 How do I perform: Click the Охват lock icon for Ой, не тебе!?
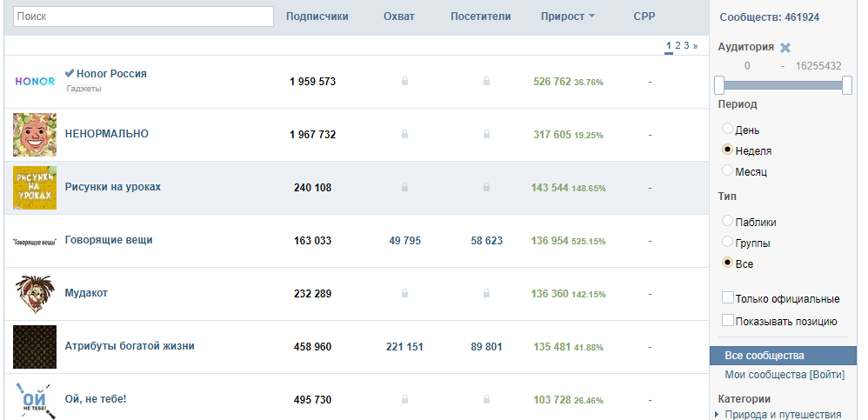404,399
